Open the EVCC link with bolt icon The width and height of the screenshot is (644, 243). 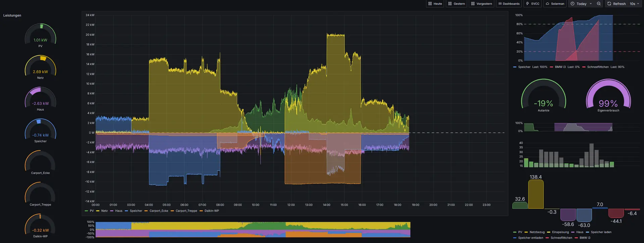[533, 4]
